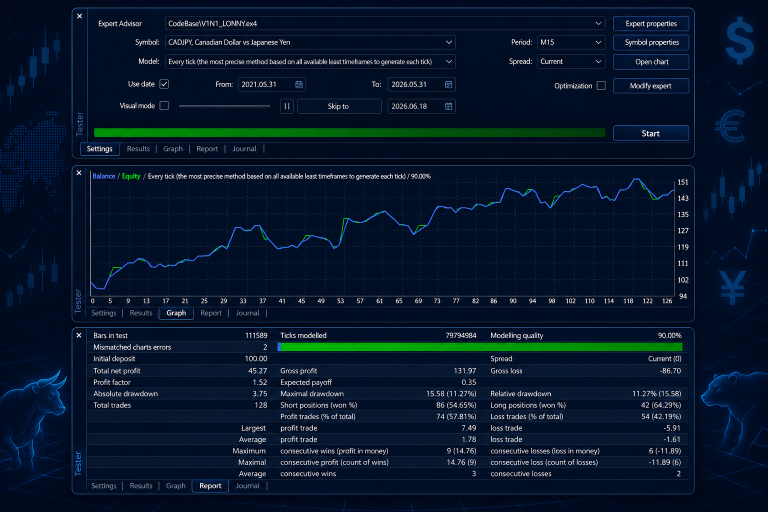The width and height of the screenshot is (768, 512).
Task: Click Long positions value 42 (64.29%)
Action: coord(661,405)
